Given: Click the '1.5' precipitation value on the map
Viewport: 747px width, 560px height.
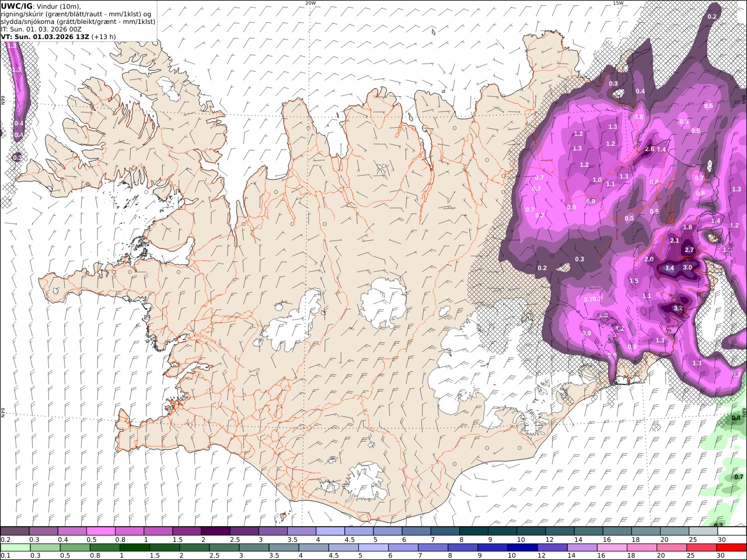Looking at the screenshot, I should 634,281.
